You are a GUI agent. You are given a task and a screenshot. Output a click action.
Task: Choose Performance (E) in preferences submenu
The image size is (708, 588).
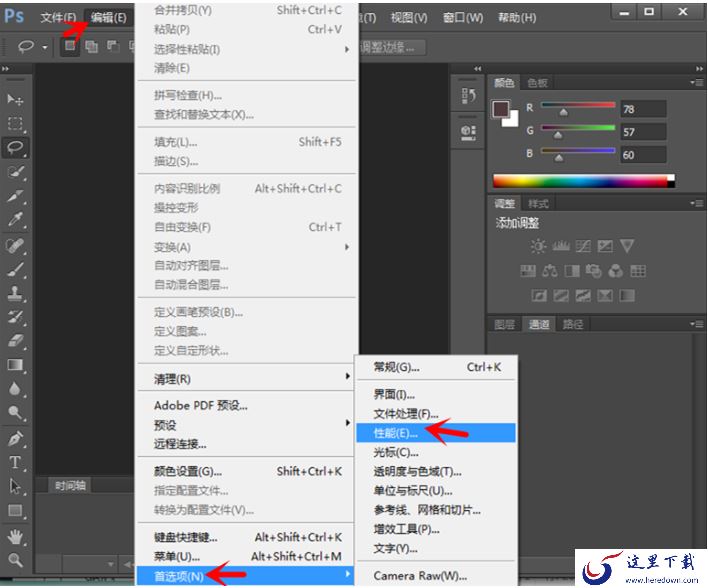436,433
